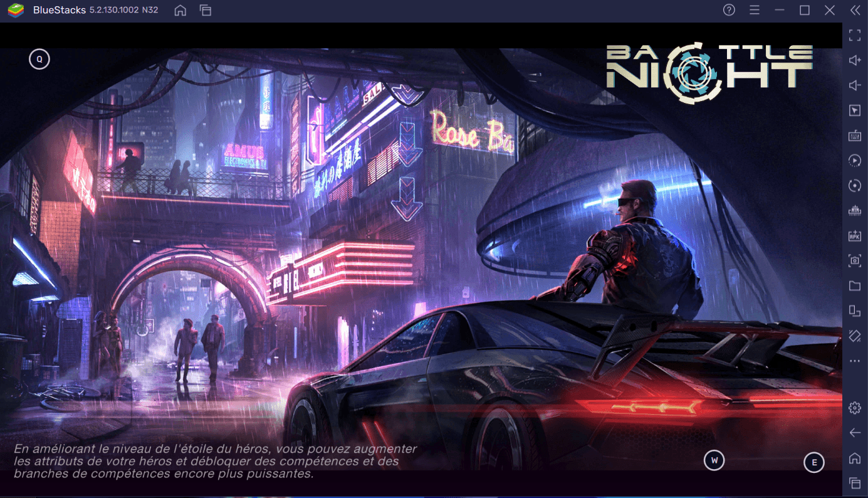Decrease volume using sidebar speaker minus icon
The width and height of the screenshot is (868, 498).
[855, 85]
